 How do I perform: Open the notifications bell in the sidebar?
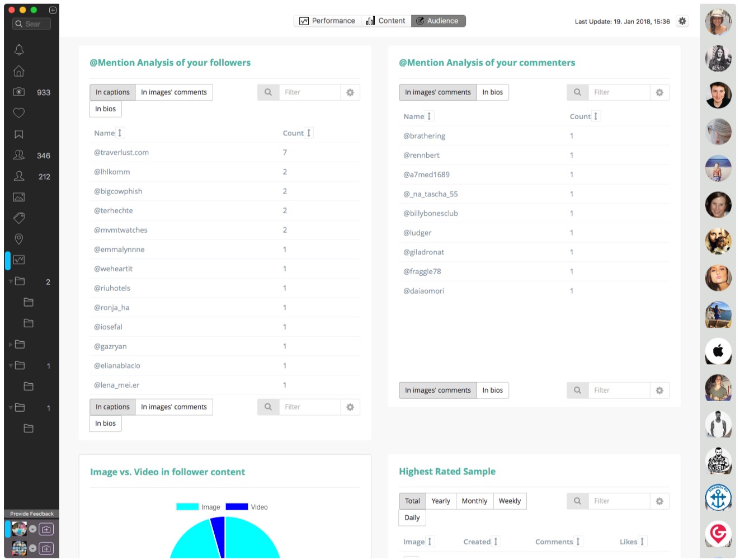pos(19,50)
